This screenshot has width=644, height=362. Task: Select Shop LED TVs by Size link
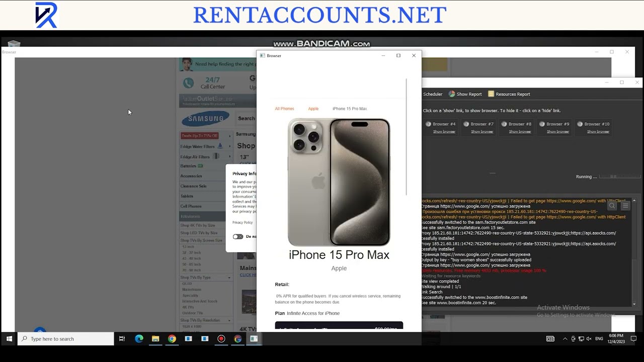coord(199,233)
